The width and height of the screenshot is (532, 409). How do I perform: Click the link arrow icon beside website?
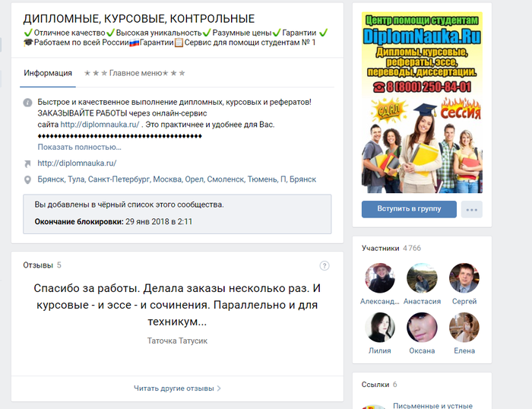pos(27,163)
